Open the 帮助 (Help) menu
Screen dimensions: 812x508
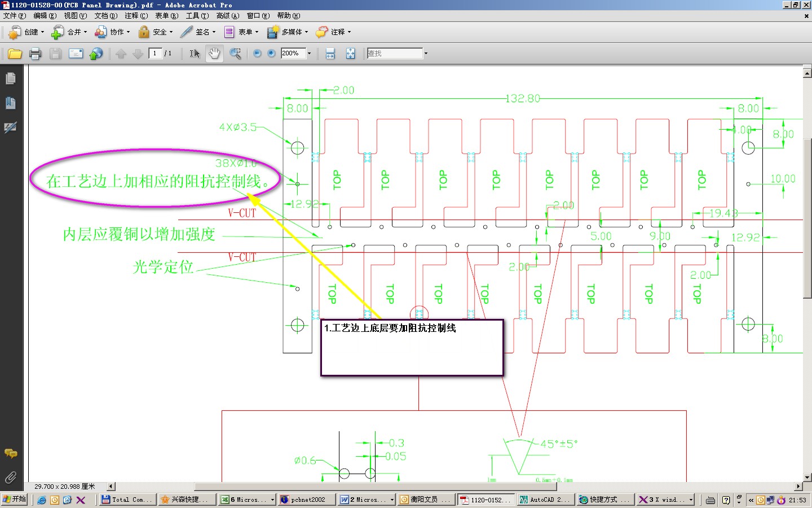click(289, 16)
